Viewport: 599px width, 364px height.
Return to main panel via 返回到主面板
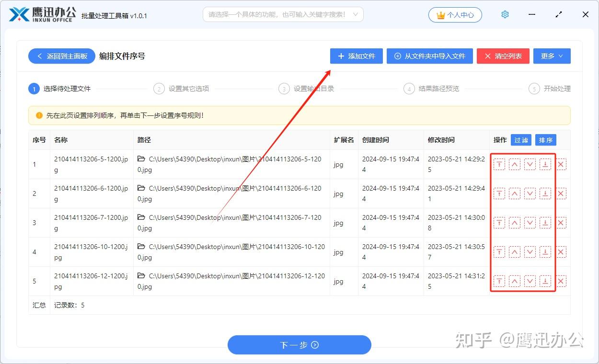(62, 56)
